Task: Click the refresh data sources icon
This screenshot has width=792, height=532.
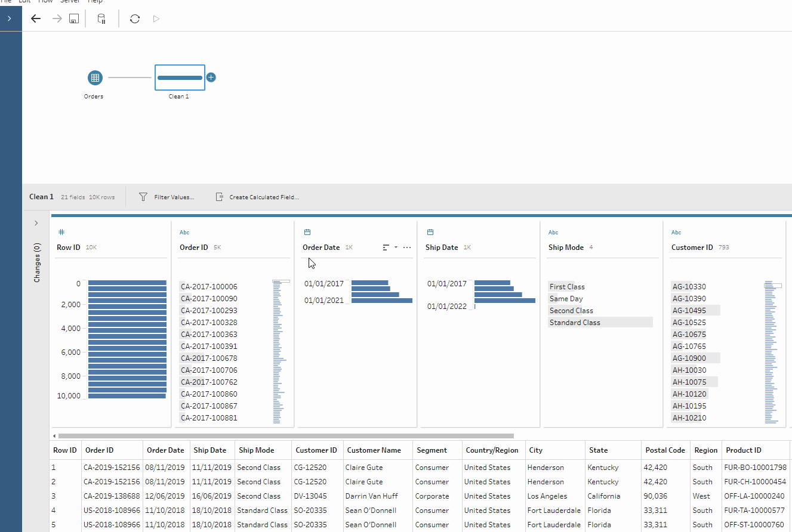Action: click(134, 18)
